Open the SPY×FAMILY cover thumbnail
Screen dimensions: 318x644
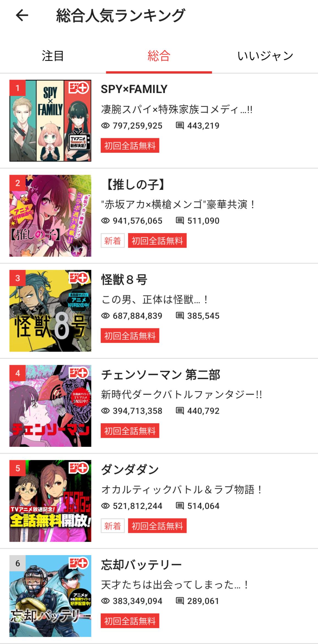[50, 121]
